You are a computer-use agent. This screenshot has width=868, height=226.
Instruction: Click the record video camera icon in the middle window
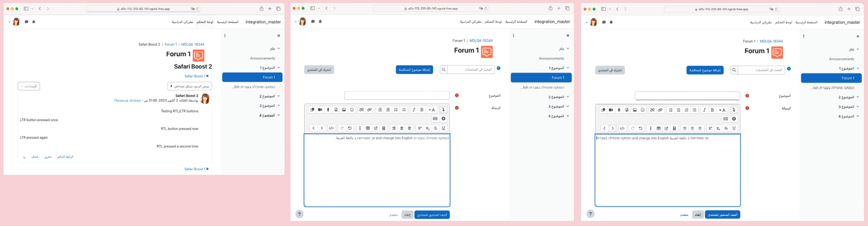tap(320, 109)
